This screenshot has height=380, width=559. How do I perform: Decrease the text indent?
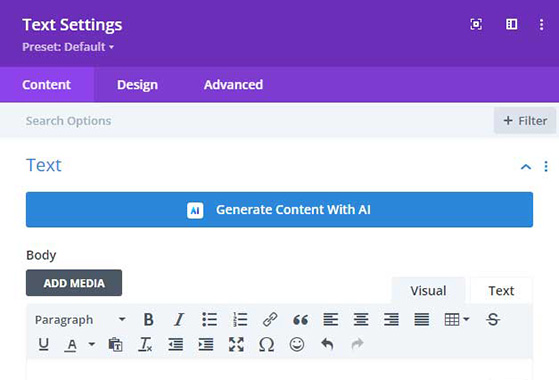point(175,344)
